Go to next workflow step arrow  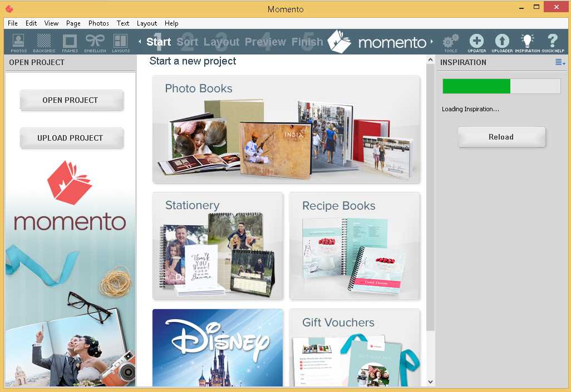[x=431, y=42]
